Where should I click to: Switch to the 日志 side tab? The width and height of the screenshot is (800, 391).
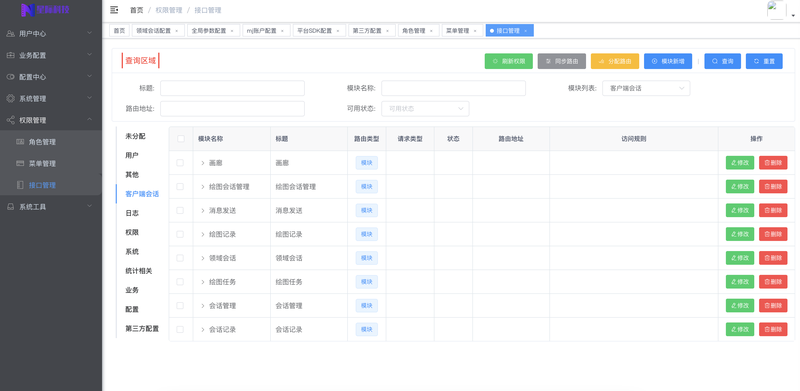click(132, 213)
